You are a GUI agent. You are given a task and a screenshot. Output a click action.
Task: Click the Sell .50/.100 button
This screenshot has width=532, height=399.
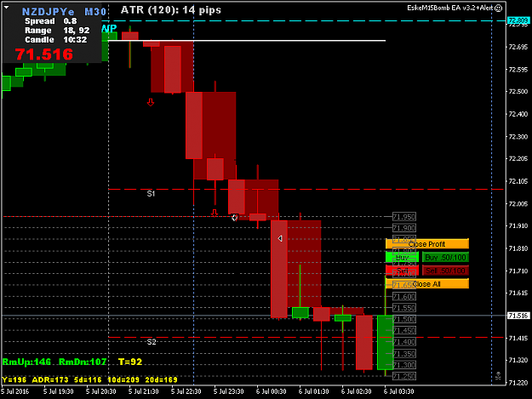(x=445, y=271)
